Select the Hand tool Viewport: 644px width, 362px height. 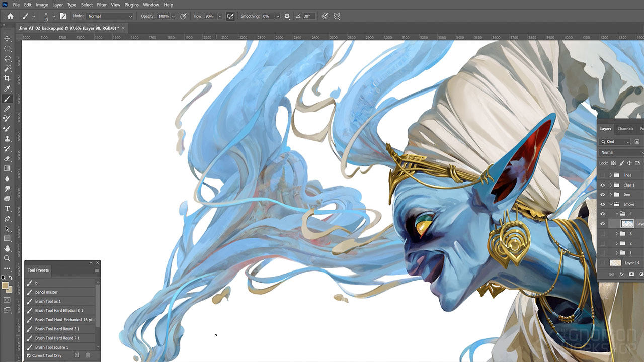(x=7, y=248)
